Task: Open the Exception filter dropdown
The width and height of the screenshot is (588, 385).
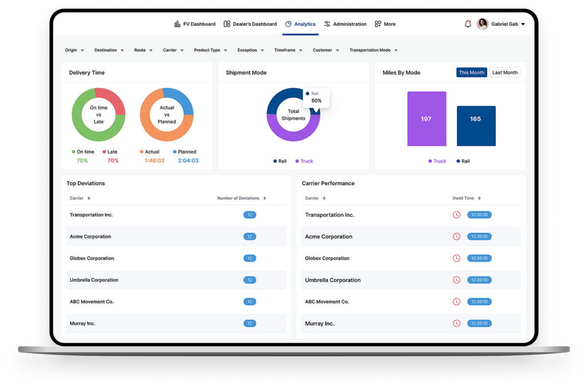Action: [x=250, y=50]
